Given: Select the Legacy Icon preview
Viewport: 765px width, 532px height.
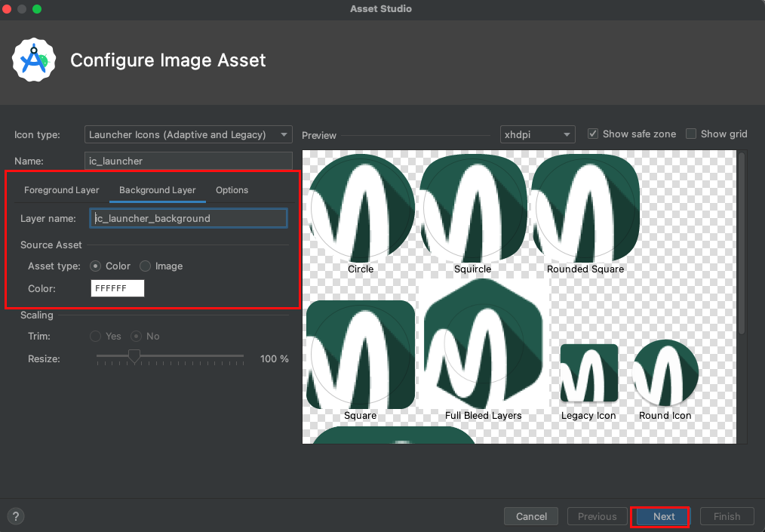Looking at the screenshot, I should (x=589, y=373).
